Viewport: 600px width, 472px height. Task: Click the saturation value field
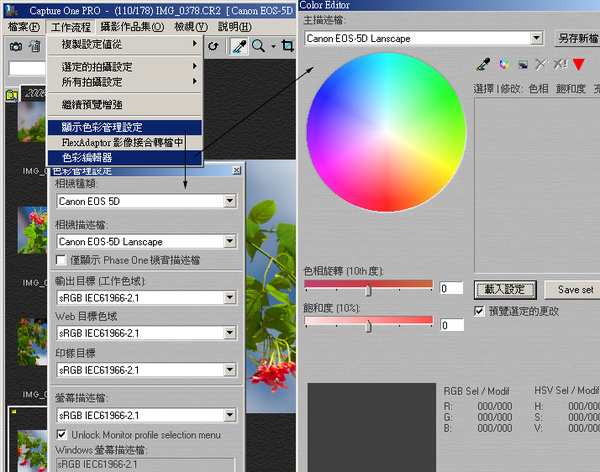click(x=451, y=325)
